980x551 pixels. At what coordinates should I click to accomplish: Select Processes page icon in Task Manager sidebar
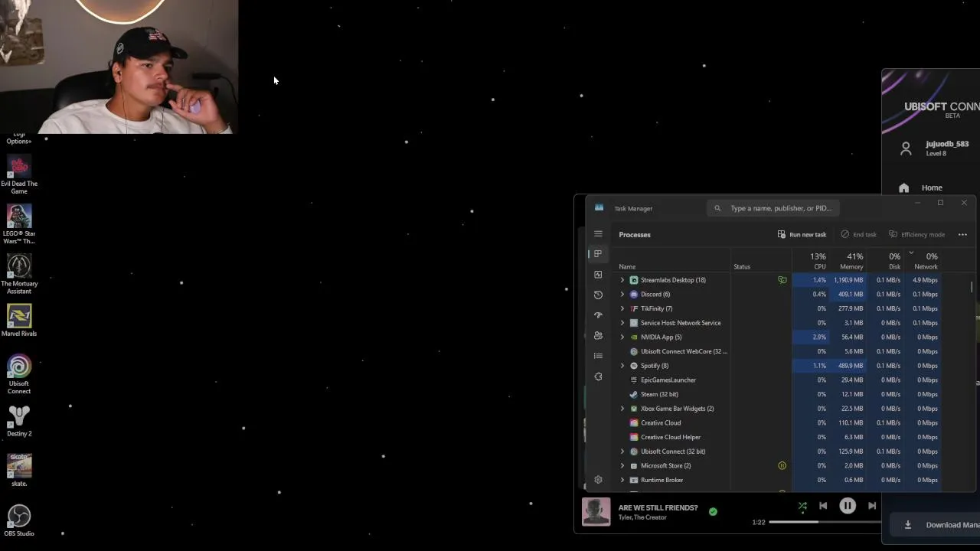point(598,254)
